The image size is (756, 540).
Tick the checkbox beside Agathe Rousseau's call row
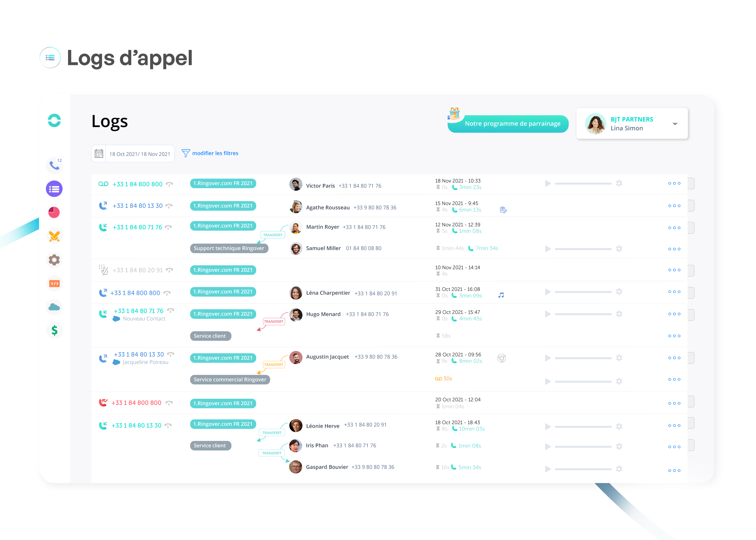(x=691, y=206)
